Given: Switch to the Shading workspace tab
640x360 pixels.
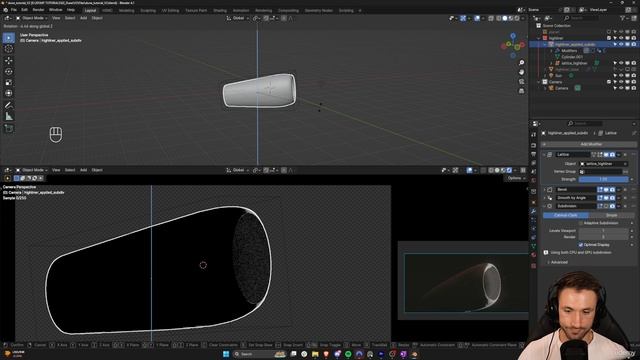Looking at the screenshot, I should pos(220,11).
